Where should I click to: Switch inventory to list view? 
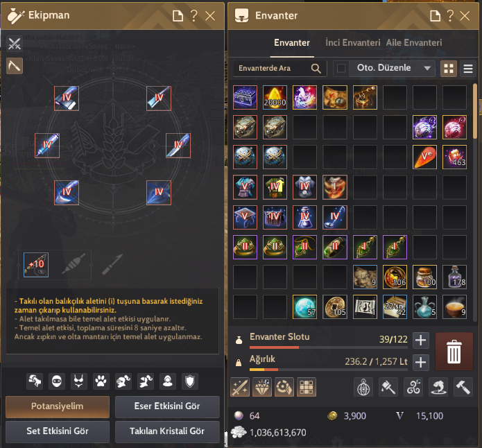(468, 68)
